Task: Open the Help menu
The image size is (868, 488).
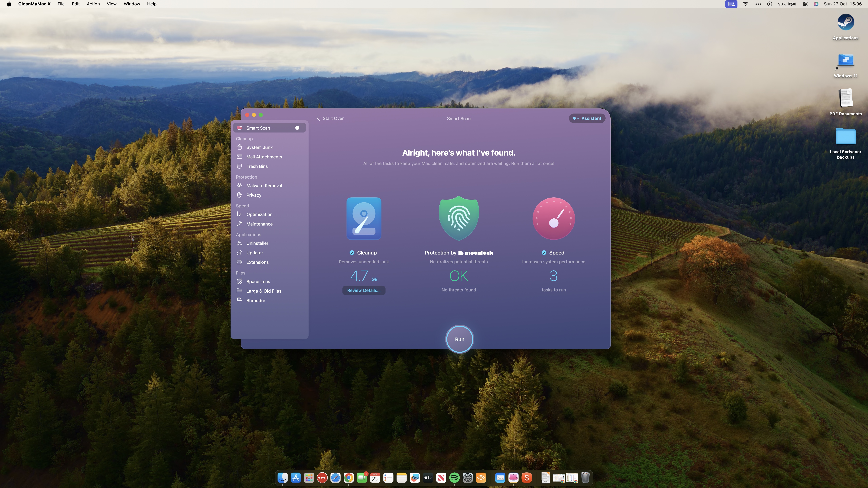Action: pos(152,4)
